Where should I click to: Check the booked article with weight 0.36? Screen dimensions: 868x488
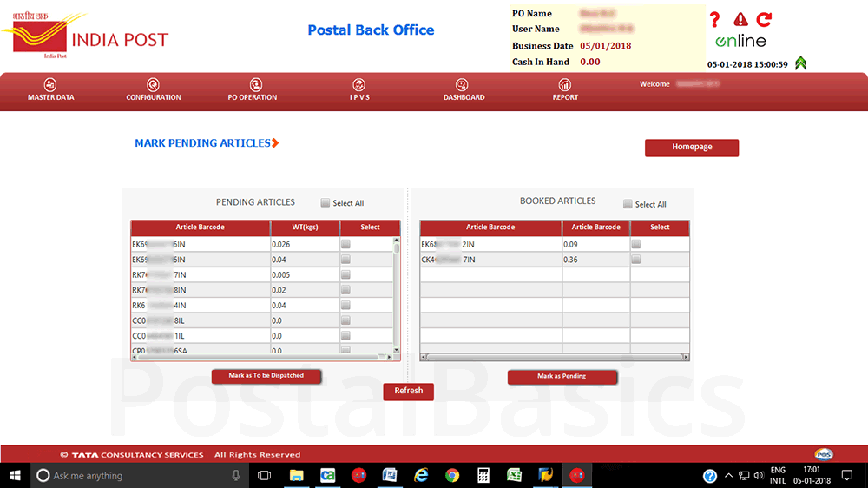[x=635, y=260]
